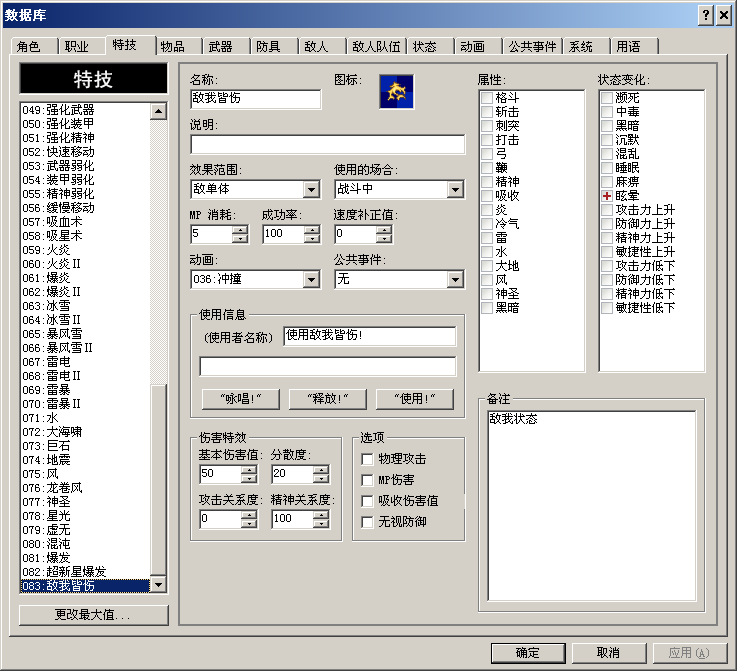Viewport: 737px width, 671px height.
Task: Click the skill list scroll up arrow
Action: [x=158, y=111]
